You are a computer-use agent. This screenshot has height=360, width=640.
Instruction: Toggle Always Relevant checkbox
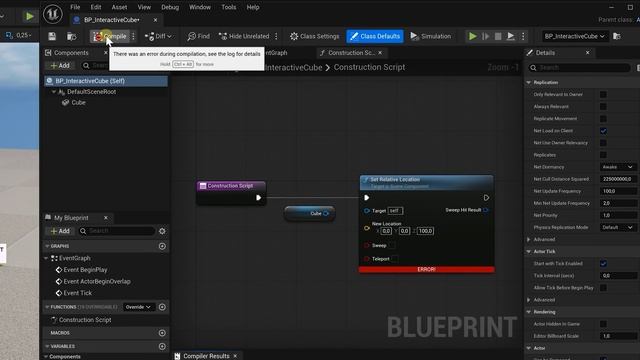point(603,107)
